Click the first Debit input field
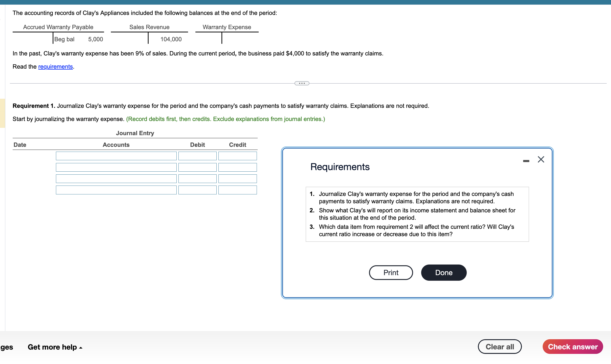611x364 pixels. pyautogui.click(x=197, y=156)
